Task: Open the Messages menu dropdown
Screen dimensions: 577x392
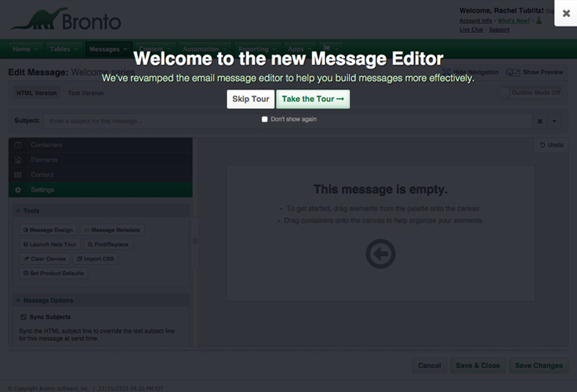Action: (x=108, y=49)
